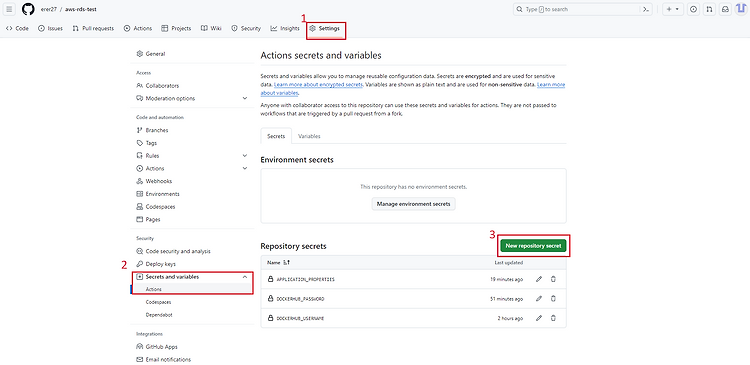Viewport: 750px width, 365px height.
Task: Switch to the Variables tab
Action: [309, 136]
